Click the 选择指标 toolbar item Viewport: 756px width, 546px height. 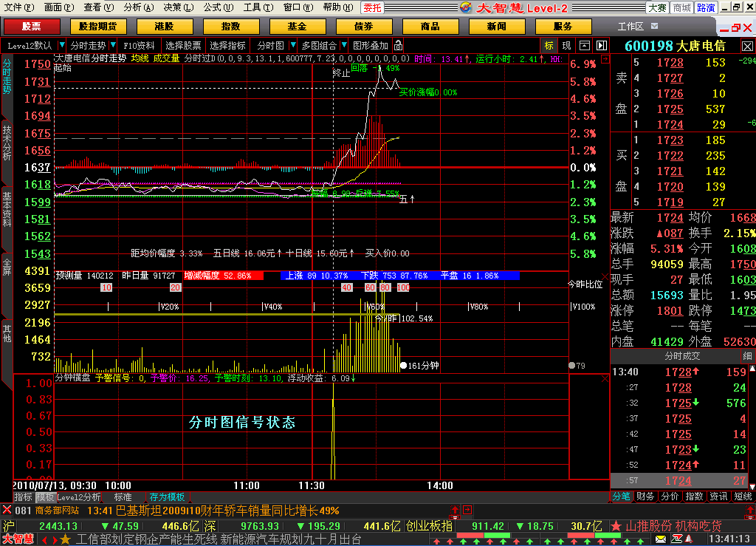pyautogui.click(x=227, y=45)
